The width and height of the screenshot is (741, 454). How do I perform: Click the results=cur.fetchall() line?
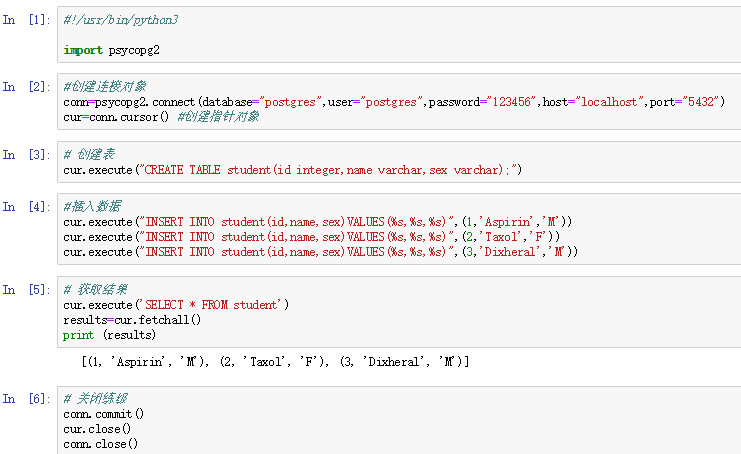[x=132, y=320]
